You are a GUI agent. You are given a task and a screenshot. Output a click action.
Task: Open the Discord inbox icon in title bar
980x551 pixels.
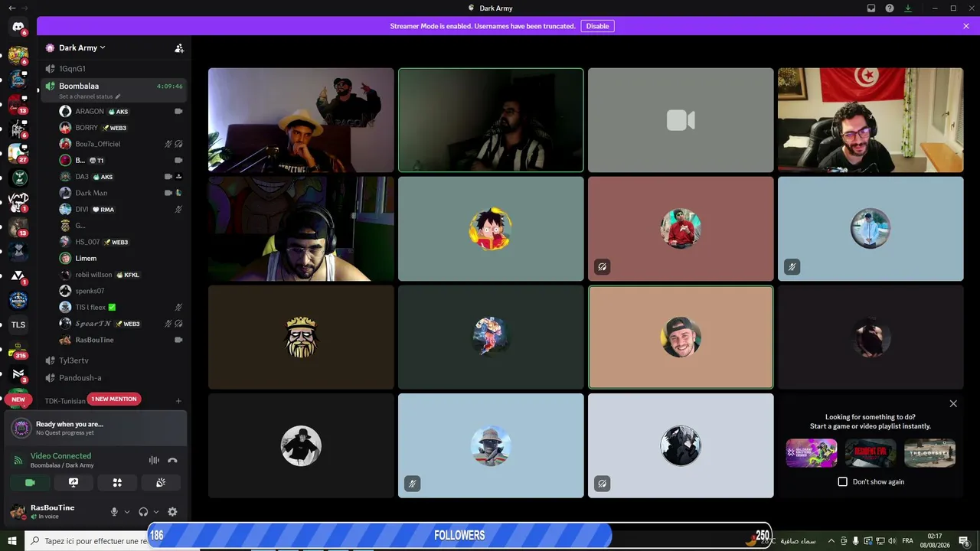click(871, 8)
